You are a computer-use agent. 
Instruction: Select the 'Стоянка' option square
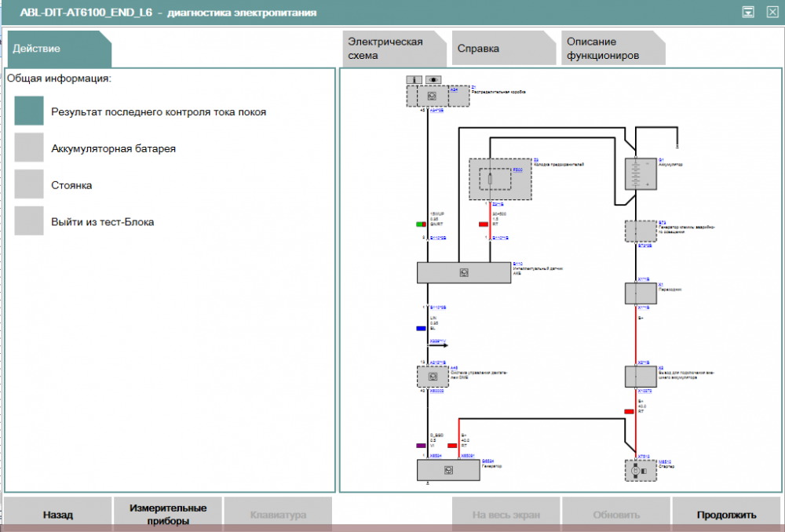(x=29, y=185)
